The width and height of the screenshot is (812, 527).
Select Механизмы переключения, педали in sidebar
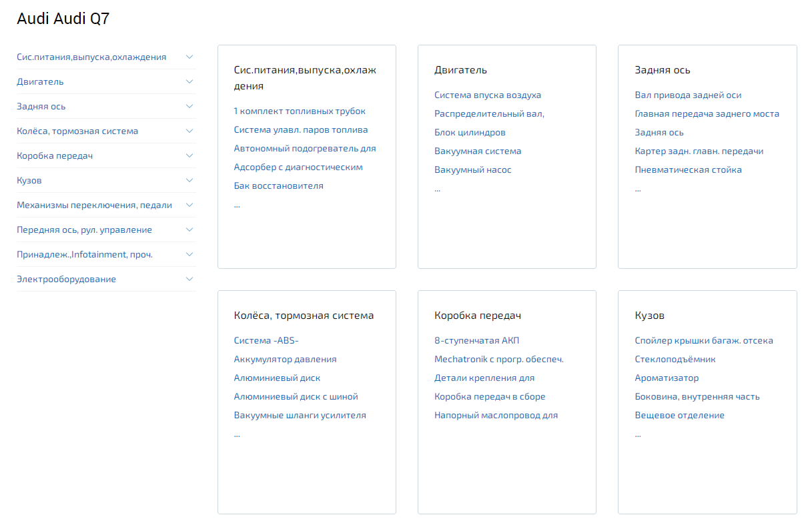click(x=94, y=205)
